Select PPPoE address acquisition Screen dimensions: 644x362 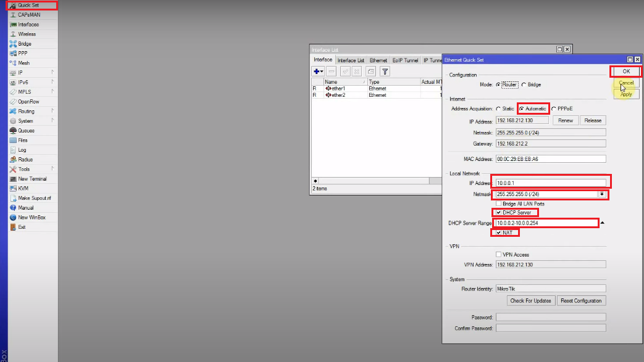(554, 109)
